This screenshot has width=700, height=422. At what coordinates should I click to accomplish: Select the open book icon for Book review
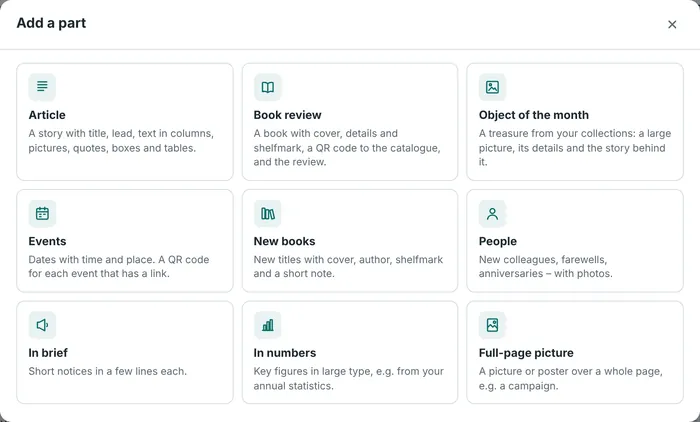tap(267, 87)
